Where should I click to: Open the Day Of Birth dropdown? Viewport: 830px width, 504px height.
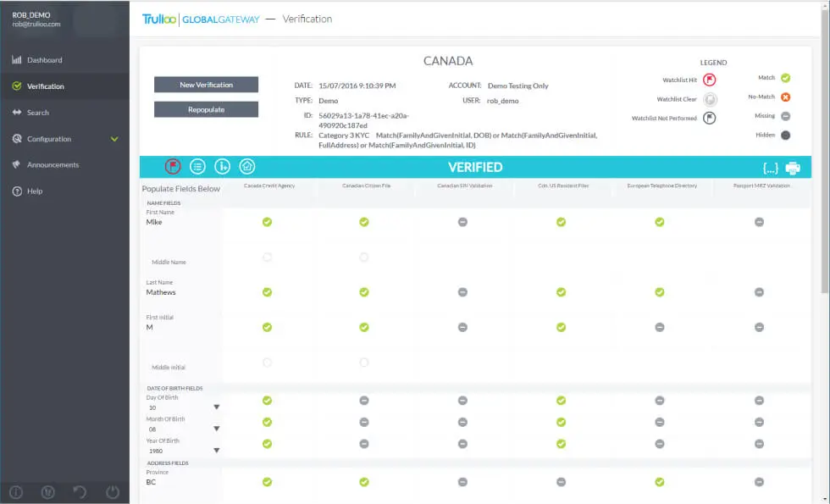(216, 407)
